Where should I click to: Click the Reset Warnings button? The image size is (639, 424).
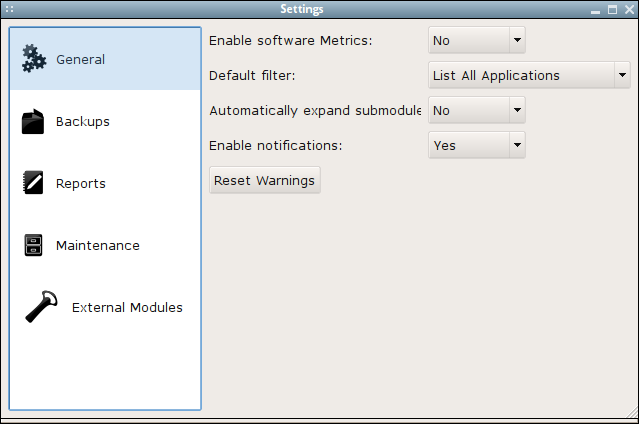(265, 180)
